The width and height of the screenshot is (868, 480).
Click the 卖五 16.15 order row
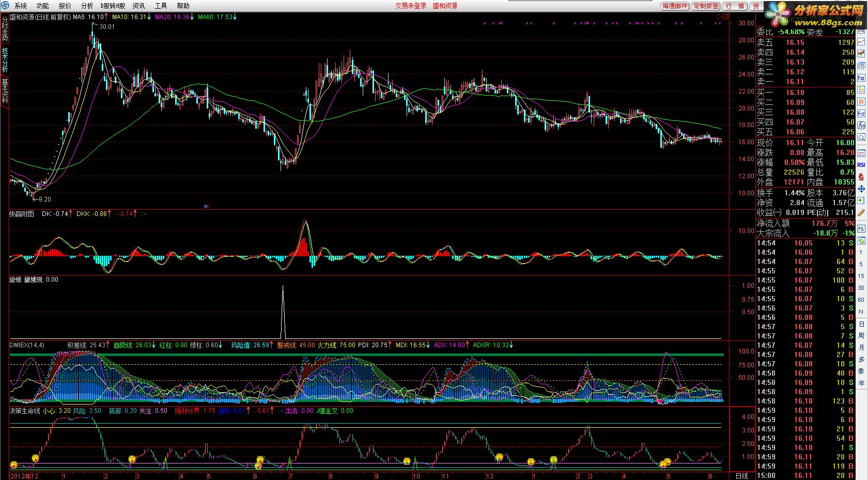pyautogui.click(x=805, y=43)
